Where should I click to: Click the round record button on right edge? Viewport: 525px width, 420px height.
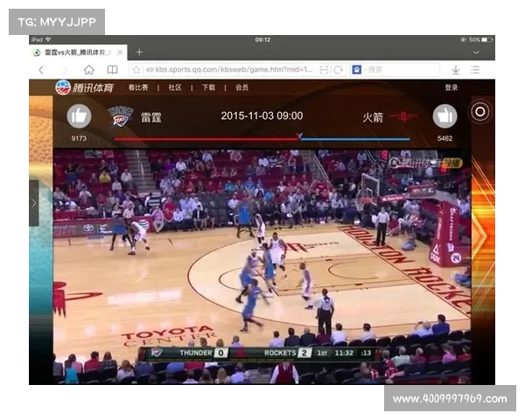[479, 111]
